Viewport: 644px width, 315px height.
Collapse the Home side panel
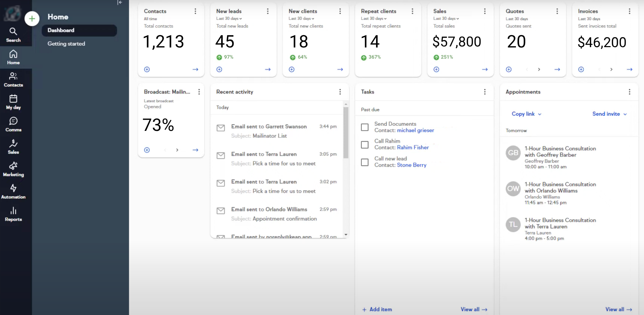(120, 3)
